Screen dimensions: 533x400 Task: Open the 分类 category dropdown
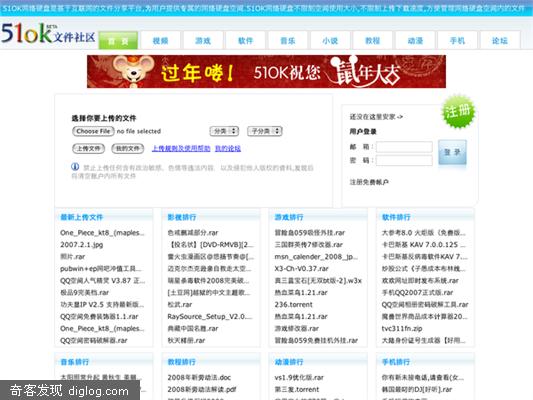(224, 131)
